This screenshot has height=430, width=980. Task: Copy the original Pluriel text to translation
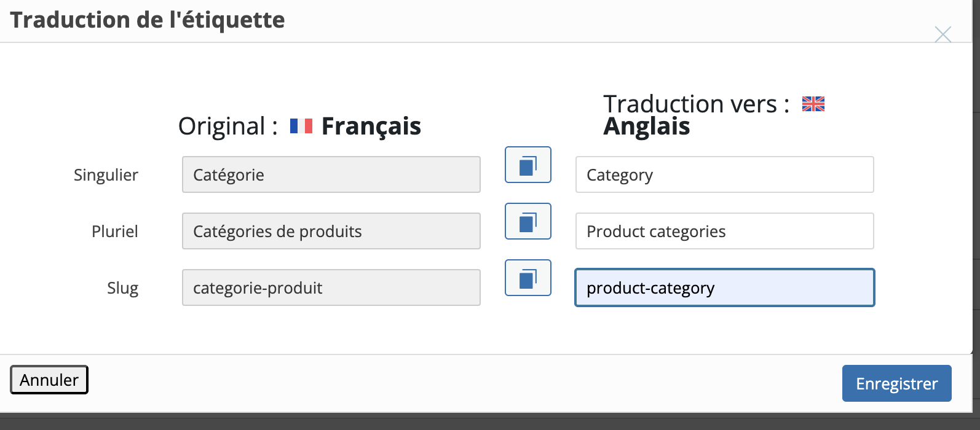point(528,221)
